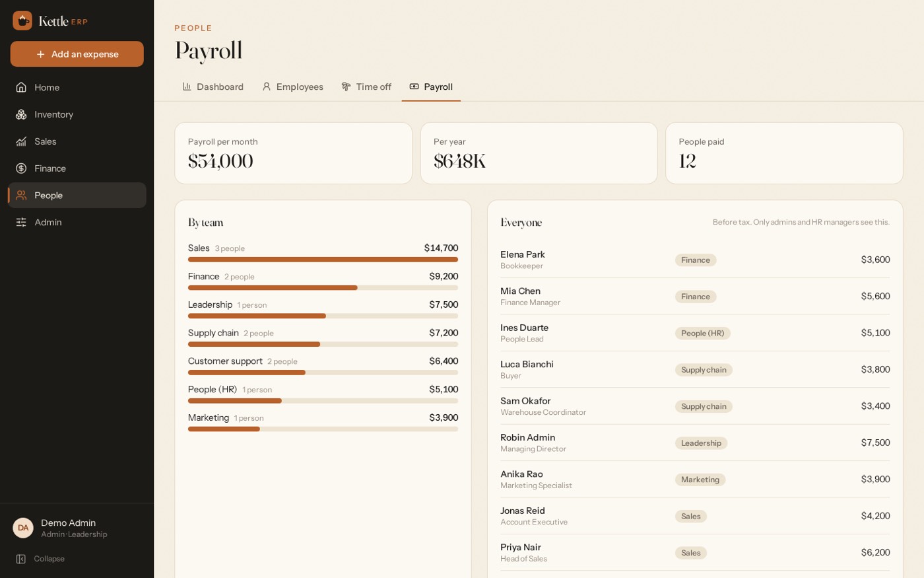Click Sam Okafor's $3,400 salary
This screenshot has width=924, height=578.
[x=875, y=406]
